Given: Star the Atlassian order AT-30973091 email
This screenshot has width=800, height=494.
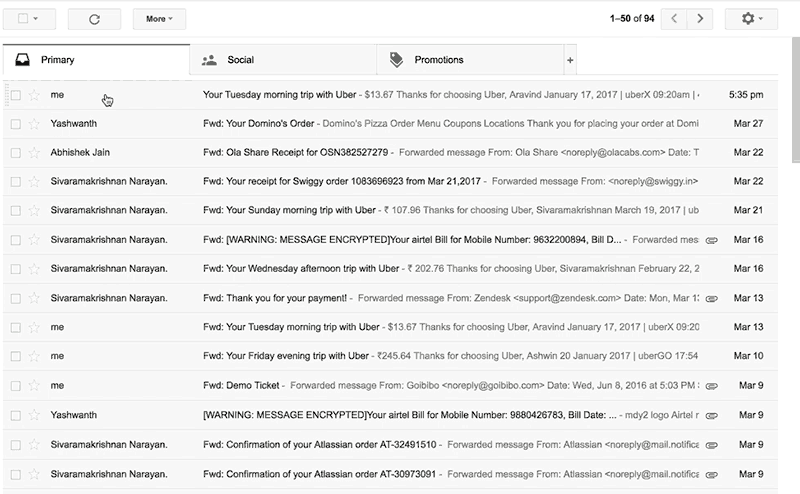Looking at the screenshot, I should point(34,475).
